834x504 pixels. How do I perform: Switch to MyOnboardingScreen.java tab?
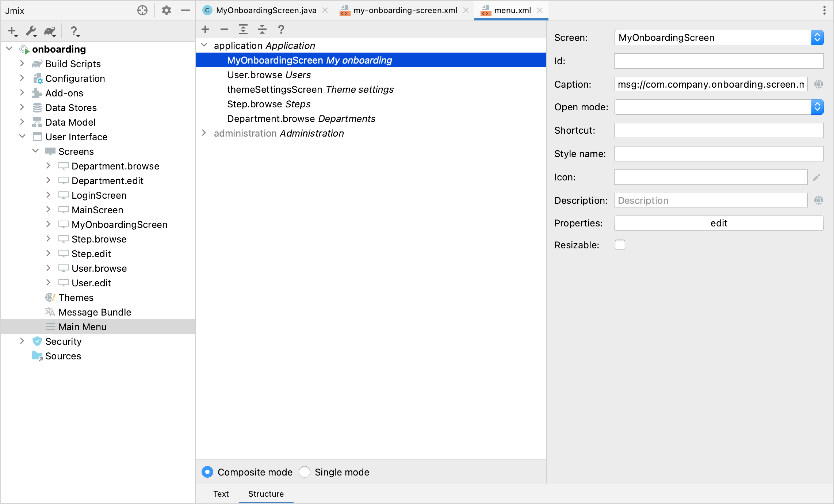tap(266, 10)
